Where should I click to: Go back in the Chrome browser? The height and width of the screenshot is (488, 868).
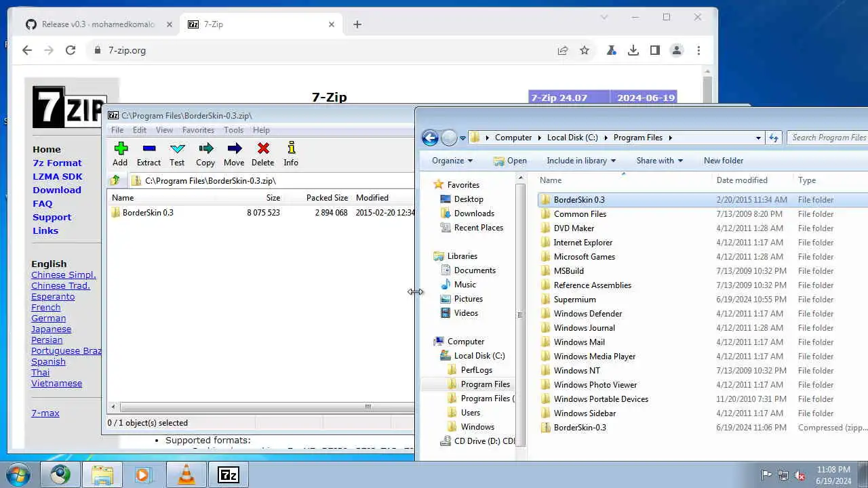[27, 50]
